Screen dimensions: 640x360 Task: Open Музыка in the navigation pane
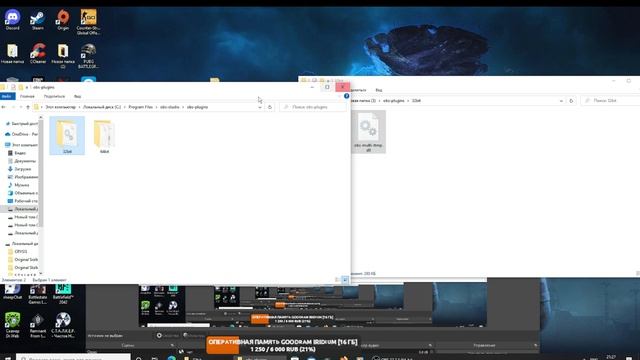[20, 185]
